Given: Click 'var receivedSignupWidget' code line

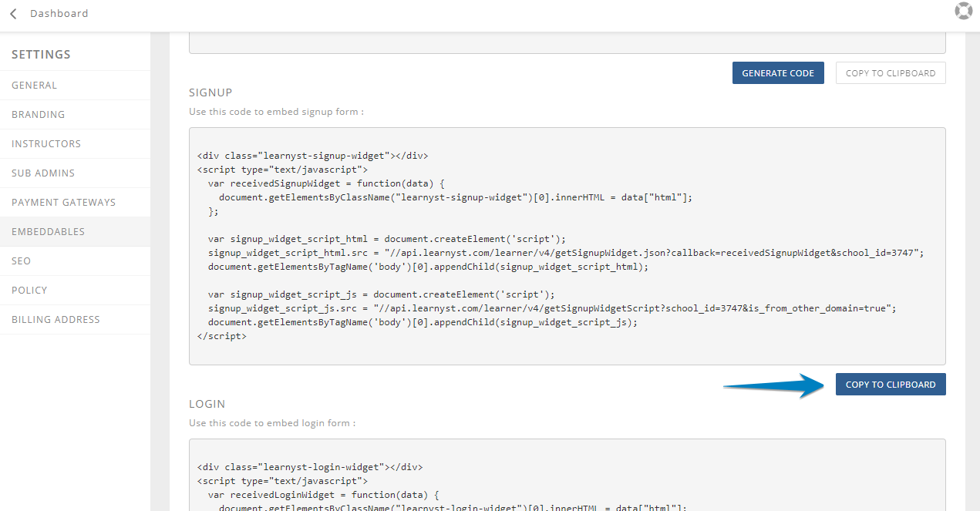Looking at the screenshot, I should pos(326,183).
